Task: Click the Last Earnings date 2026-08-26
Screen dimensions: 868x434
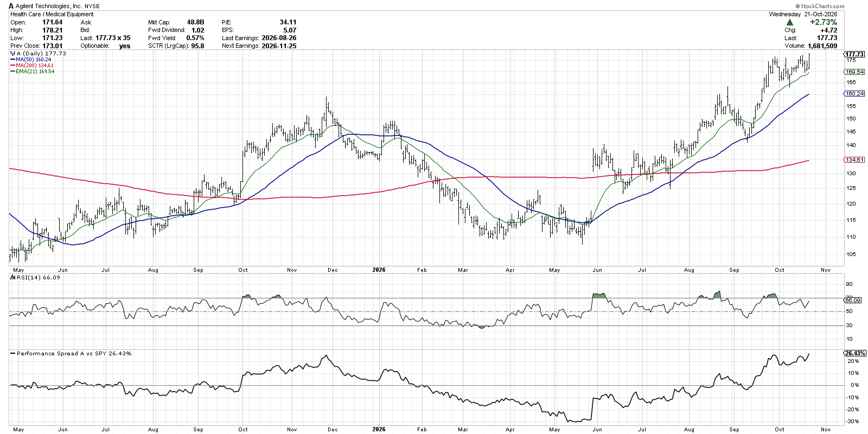Action: pyautogui.click(x=279, y=38)
